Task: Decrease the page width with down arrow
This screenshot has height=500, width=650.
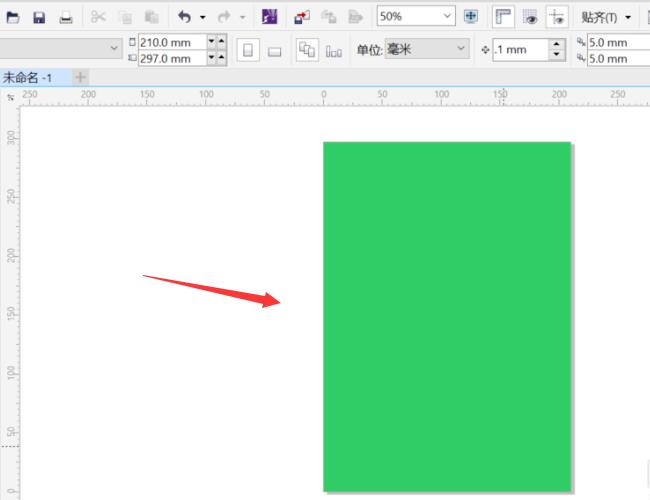Action: (x=211, y=41)
